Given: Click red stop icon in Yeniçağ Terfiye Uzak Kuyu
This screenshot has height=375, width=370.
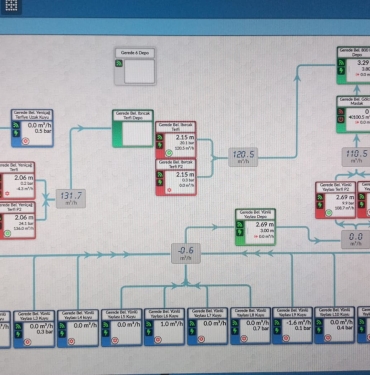Looking at the screenshot, I should (25, 141).
